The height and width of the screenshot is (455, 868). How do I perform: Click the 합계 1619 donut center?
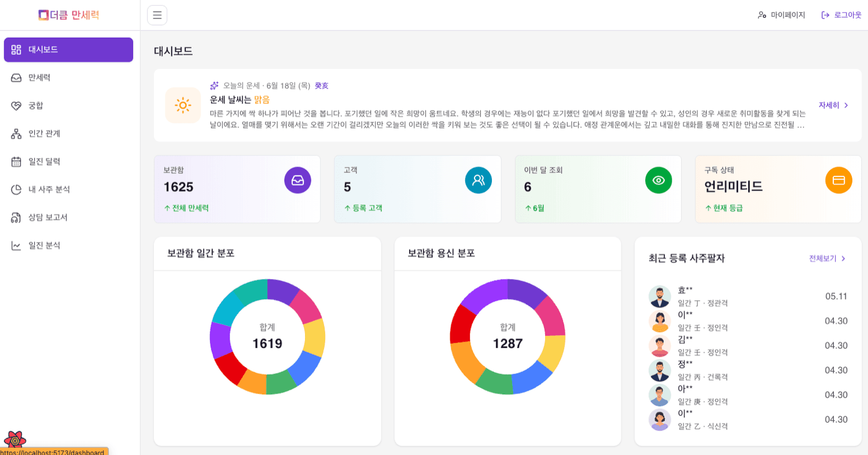[x=267, y=337]
